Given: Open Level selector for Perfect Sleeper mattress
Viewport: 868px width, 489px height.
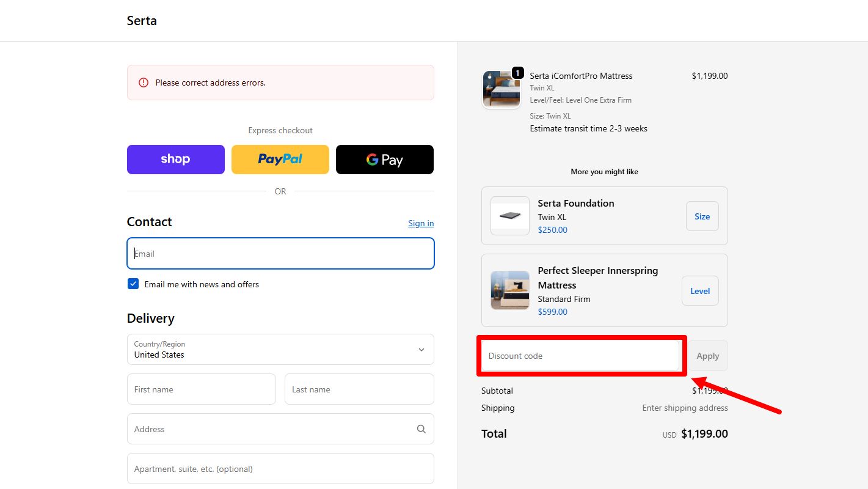Looking at the screenshot, I should tap(700, 291).
